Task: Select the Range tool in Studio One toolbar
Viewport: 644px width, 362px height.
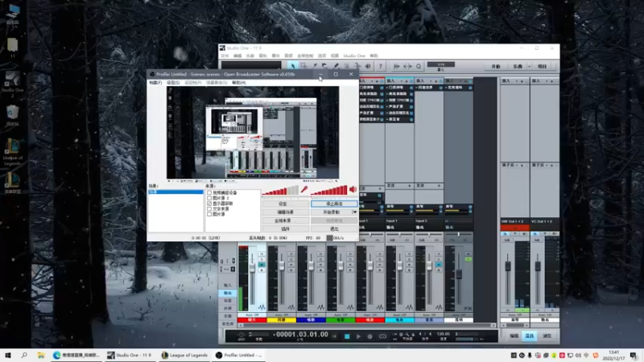Action: pos(303,66)
